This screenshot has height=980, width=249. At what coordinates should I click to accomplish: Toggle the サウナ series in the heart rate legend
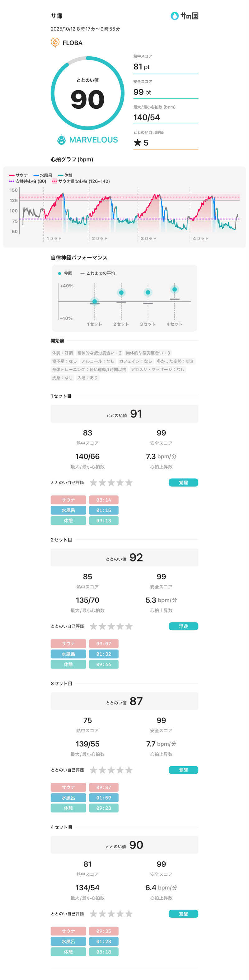[x=19, y=175]
